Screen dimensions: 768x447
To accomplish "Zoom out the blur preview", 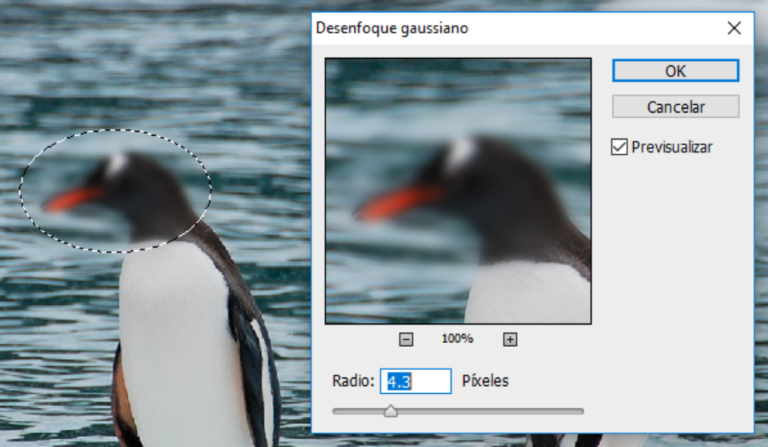I will pyautogui.click(x=406, y=339).
